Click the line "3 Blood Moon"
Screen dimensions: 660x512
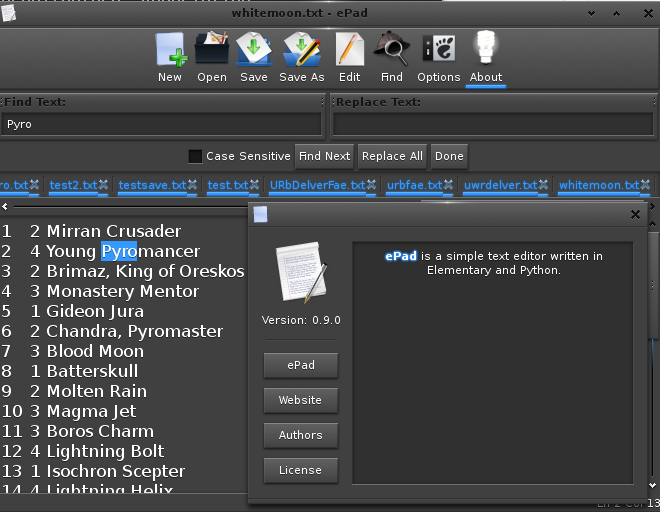pyautogui.click(x=87, y=351)
